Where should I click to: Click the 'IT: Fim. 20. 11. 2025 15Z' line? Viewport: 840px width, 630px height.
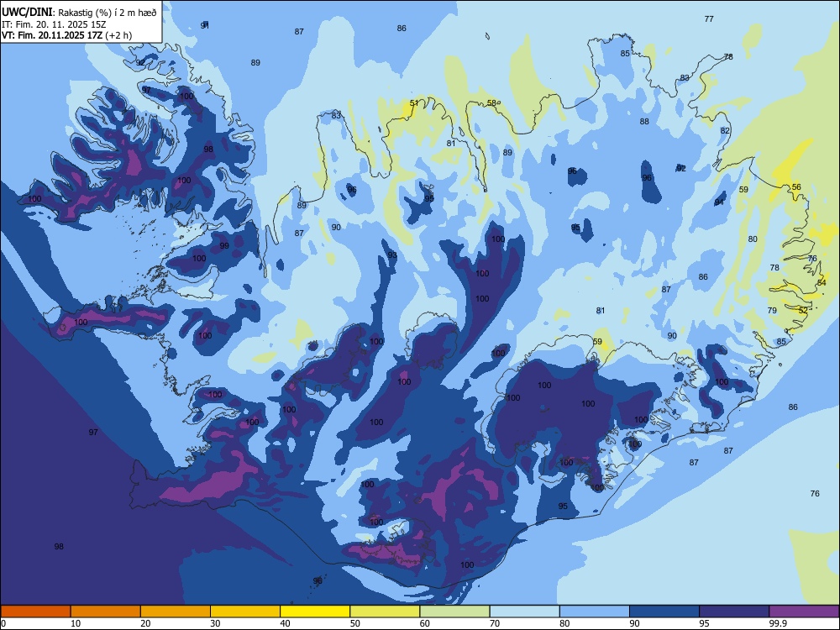pos(54,24)
